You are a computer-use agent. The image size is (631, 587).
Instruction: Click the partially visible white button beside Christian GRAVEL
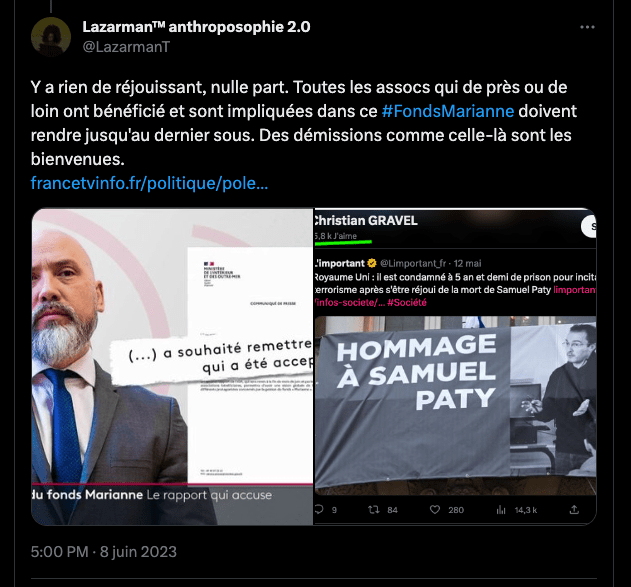(589, 227)
